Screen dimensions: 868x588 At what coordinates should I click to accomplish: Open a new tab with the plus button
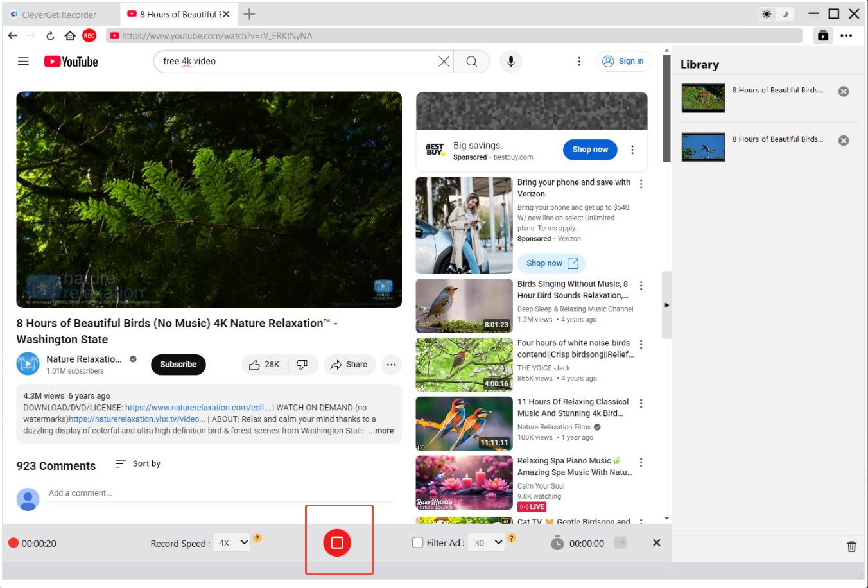click(x=249, y=14)
